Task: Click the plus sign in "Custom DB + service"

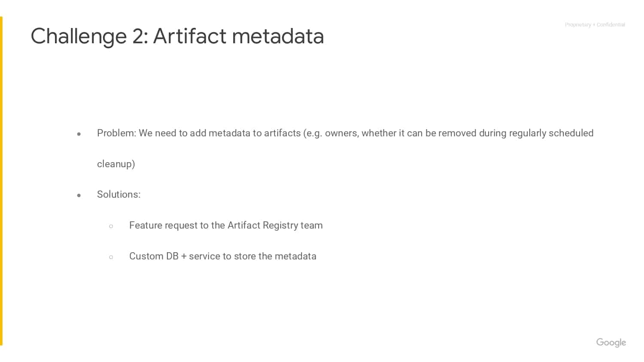Action: [184, 256]
